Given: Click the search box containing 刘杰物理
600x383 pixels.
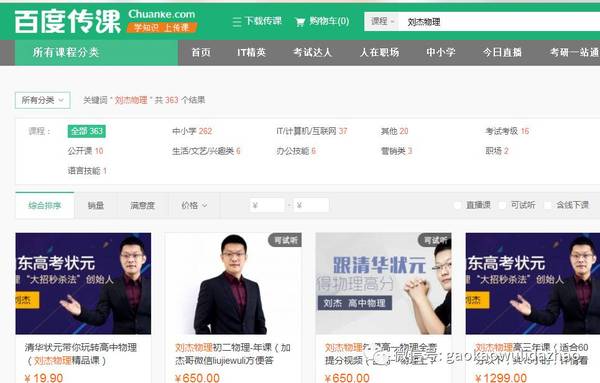Looking at the screenshot, I should click(499, 22).
